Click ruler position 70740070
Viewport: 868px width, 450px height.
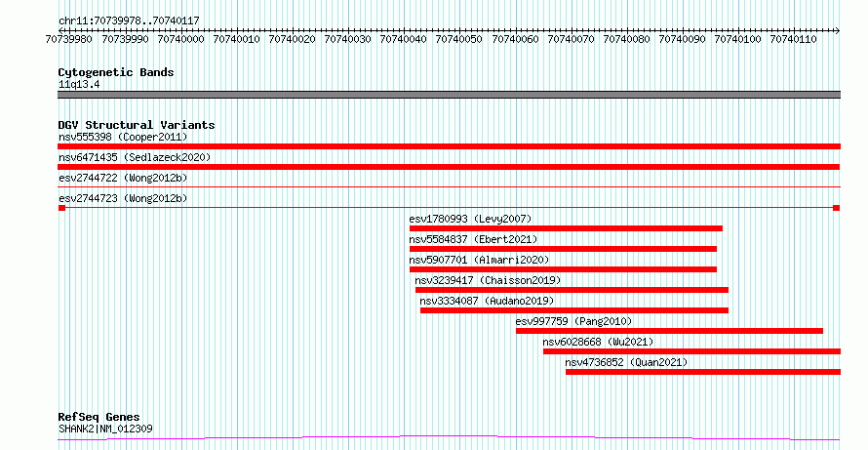pyautogui.click(x=571, y=39)
